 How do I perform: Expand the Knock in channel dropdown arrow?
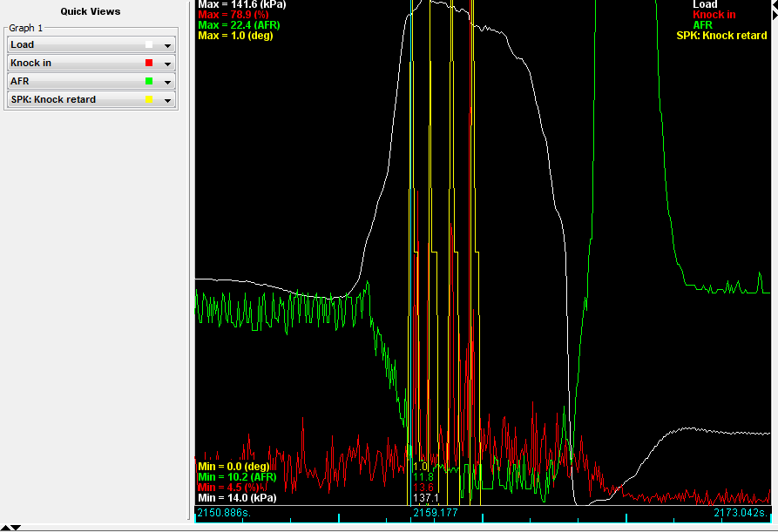167,64
